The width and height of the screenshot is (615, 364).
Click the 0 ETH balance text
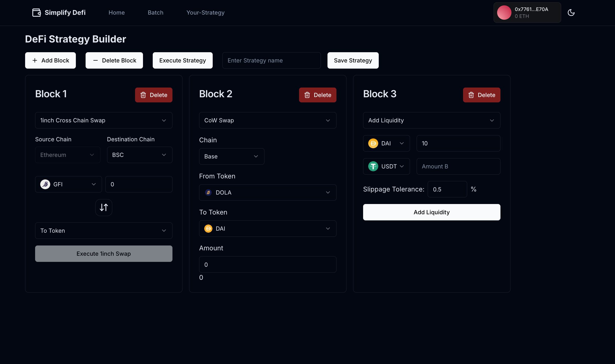522,16
